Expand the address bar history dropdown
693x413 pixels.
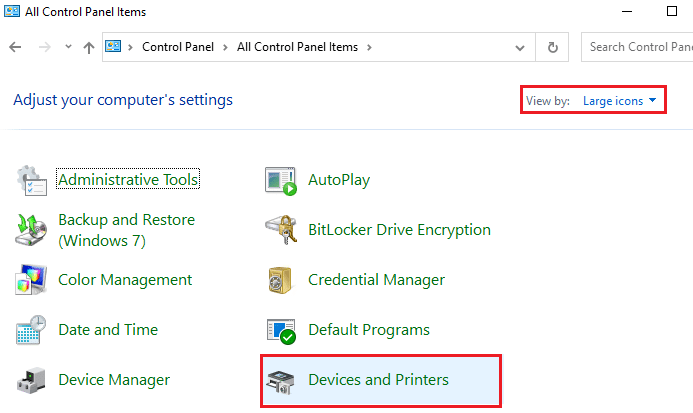520,47
